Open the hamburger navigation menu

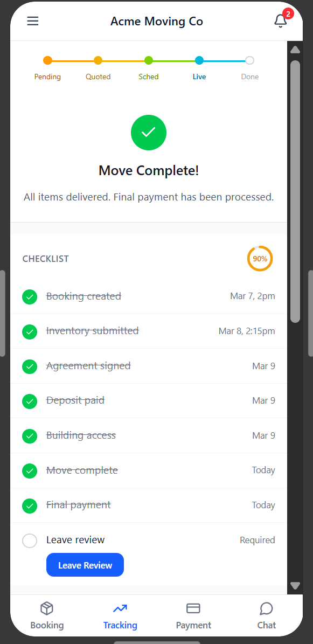pos(32,21)
